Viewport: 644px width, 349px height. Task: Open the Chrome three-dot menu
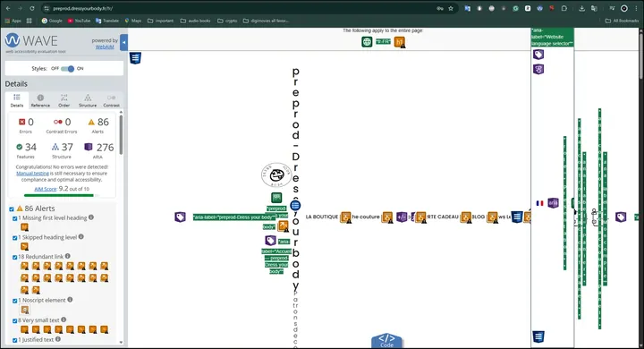(635, 8)
